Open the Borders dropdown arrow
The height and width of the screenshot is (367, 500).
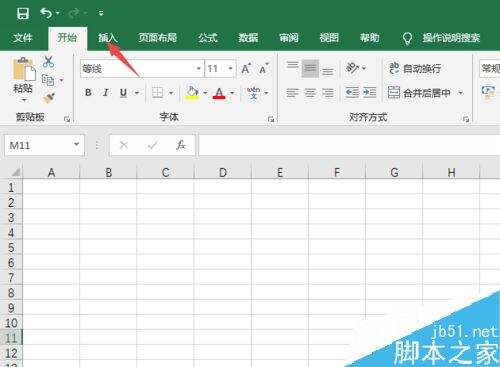pyautogui.click(x=171, y=93)
